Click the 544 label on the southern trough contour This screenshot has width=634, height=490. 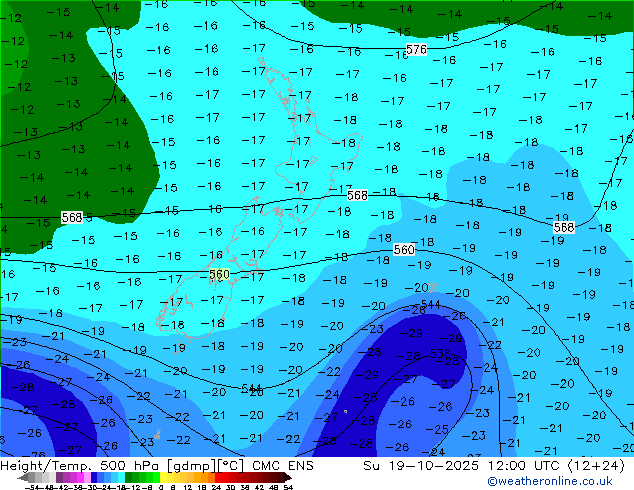251,389
